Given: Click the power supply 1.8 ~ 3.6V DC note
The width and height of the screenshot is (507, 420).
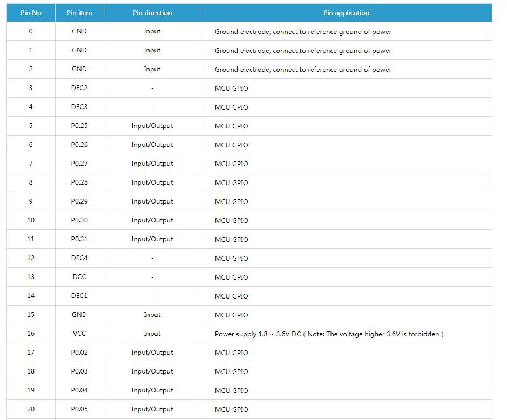Looking at the screenshot, I should pyautogui.click(x=329, y=334).
